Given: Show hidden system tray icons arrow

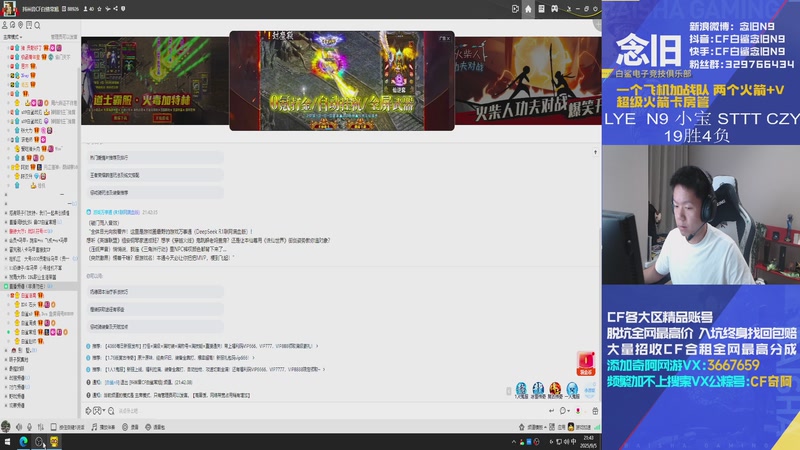Looking at the screenshot, I should click(x=514, y=442).
